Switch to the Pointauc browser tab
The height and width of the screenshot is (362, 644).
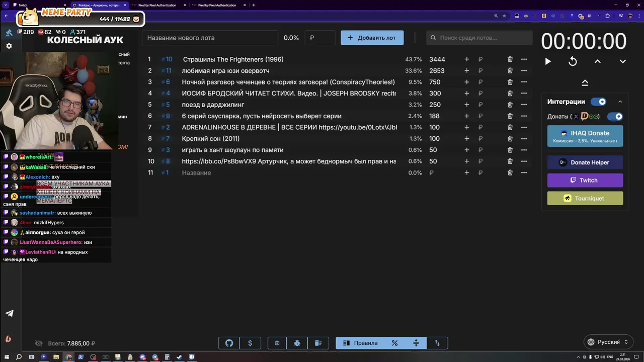click(x=99, y=5)
